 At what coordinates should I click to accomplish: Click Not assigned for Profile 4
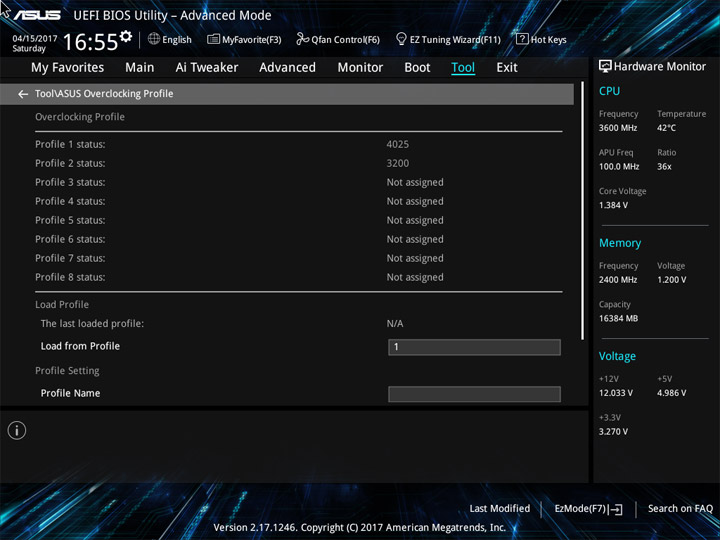(415, 201)
